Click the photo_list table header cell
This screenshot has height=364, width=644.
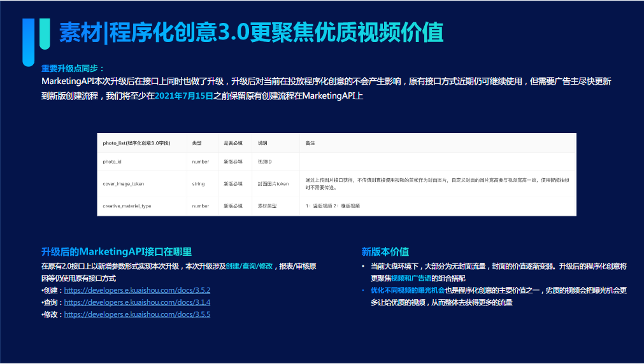(x=136, y=143)
